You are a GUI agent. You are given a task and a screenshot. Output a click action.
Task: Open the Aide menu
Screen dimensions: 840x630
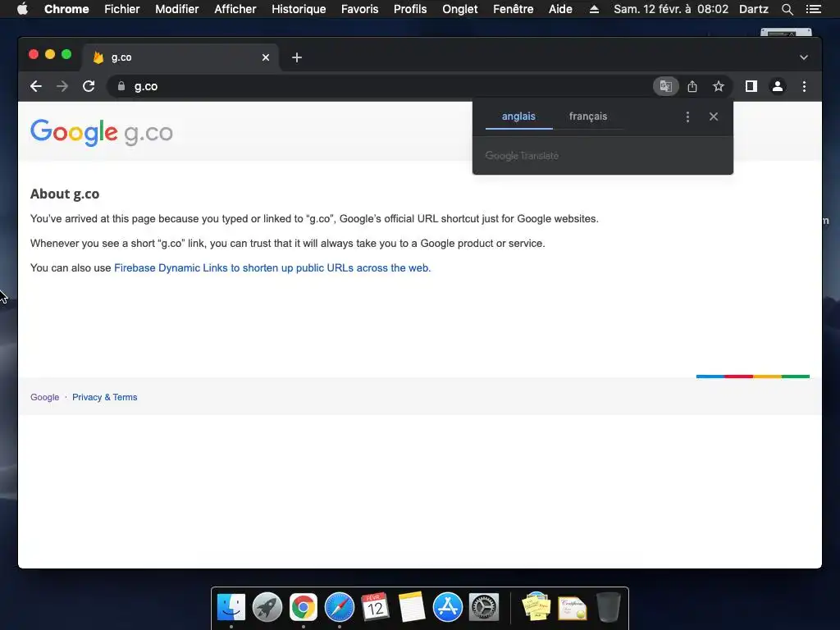pos(560,9)
